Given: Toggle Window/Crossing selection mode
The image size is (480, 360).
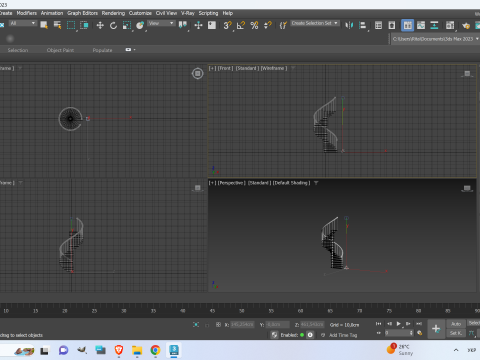Looking at the screenshot, I should coord(84,25).
